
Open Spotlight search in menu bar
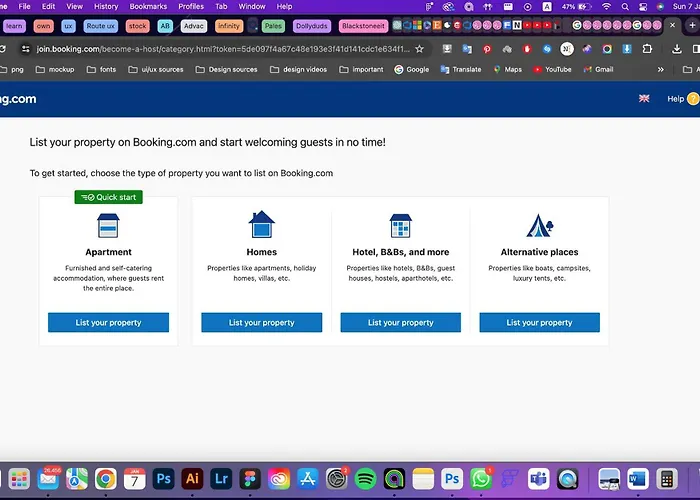(x=625, y=6)
